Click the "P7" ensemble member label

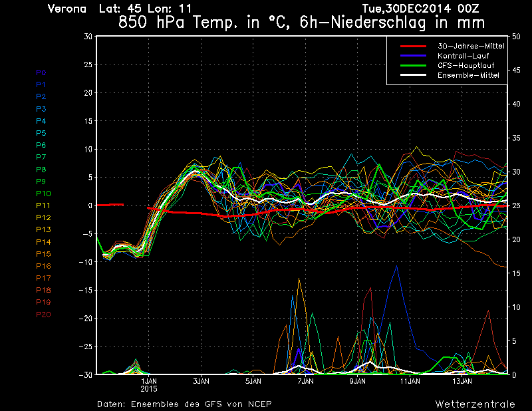click(x=41, y=157)
